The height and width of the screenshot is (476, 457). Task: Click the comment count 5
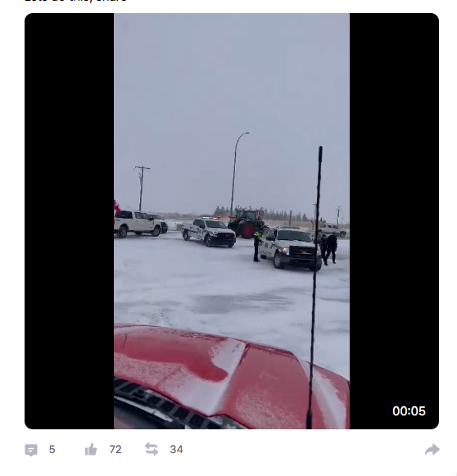pos(52,449)
